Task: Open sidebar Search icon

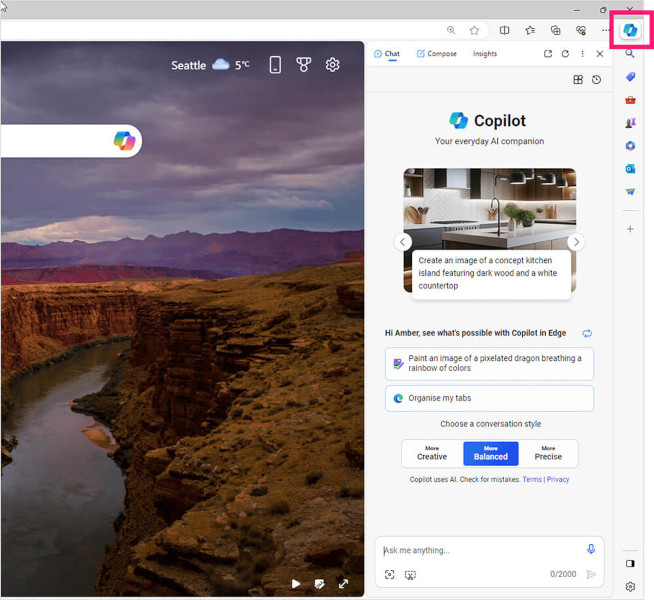Action: (x=630, y=53)
